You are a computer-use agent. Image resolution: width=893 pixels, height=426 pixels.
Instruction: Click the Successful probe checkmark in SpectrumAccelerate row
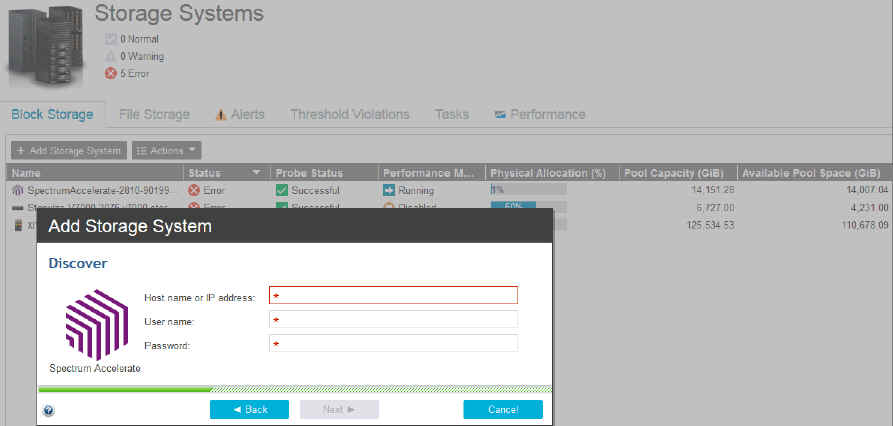(281, 190)
